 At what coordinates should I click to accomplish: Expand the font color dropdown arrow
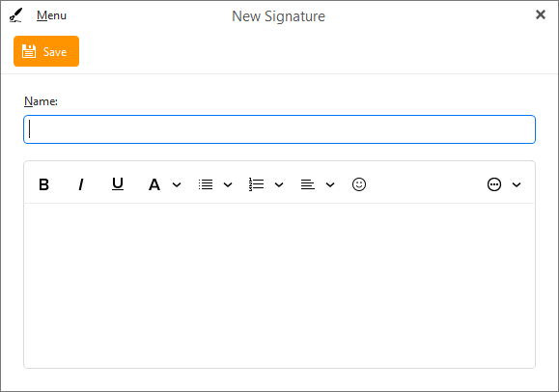pos(177,184)
